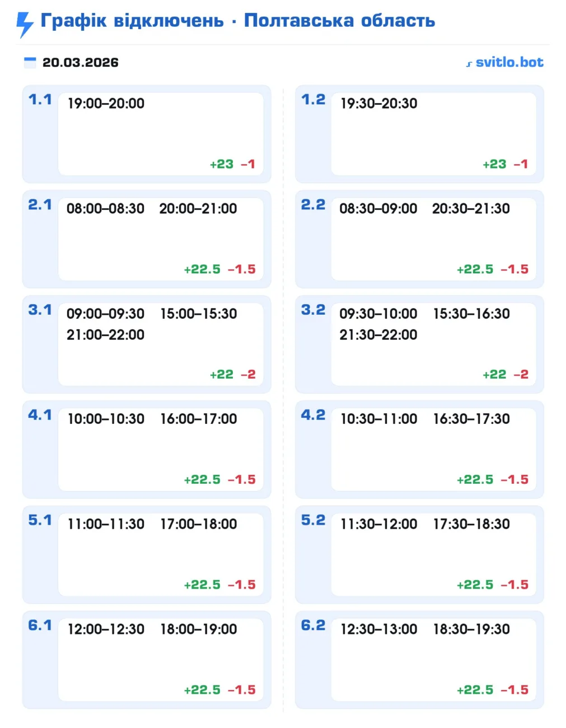
Task: Select group label 3.2
Action: 313,310
